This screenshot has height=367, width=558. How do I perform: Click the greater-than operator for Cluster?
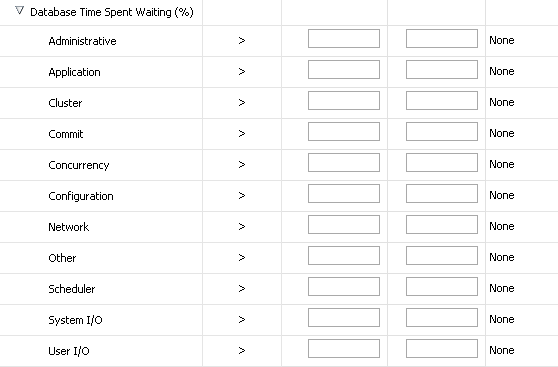pyautogui.click(x=242, y=103)
